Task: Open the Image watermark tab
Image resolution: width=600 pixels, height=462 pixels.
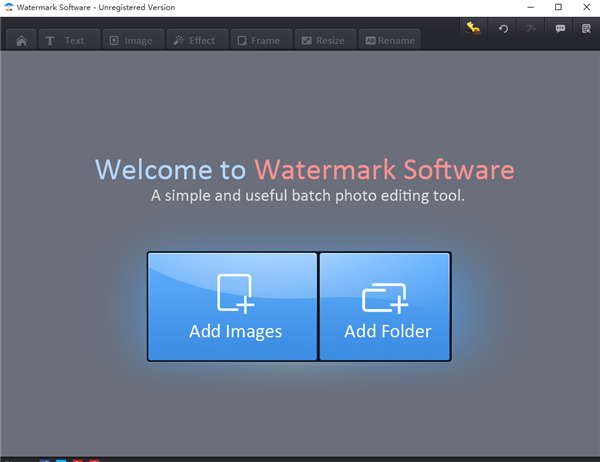Action: coord(131,40)
